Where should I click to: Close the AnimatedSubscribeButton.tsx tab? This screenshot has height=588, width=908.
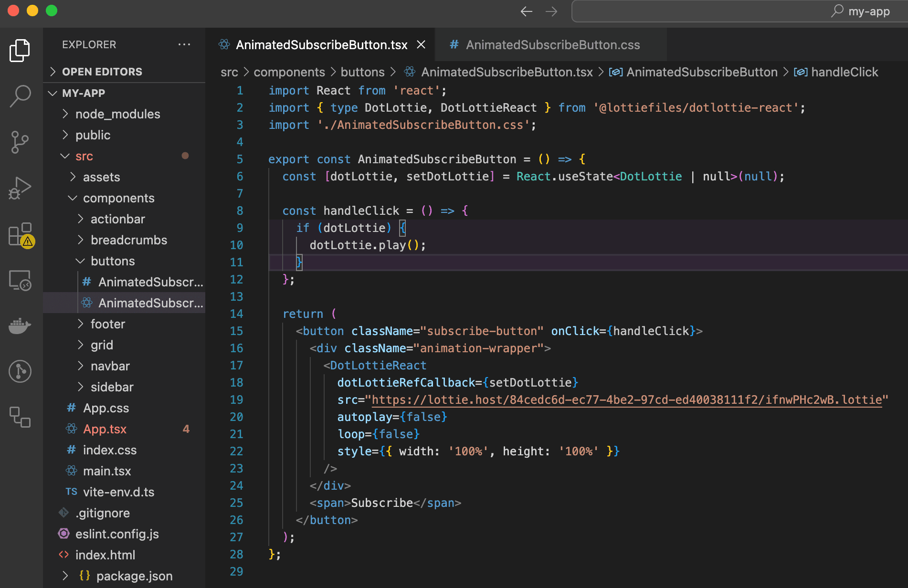coord(421,45)
